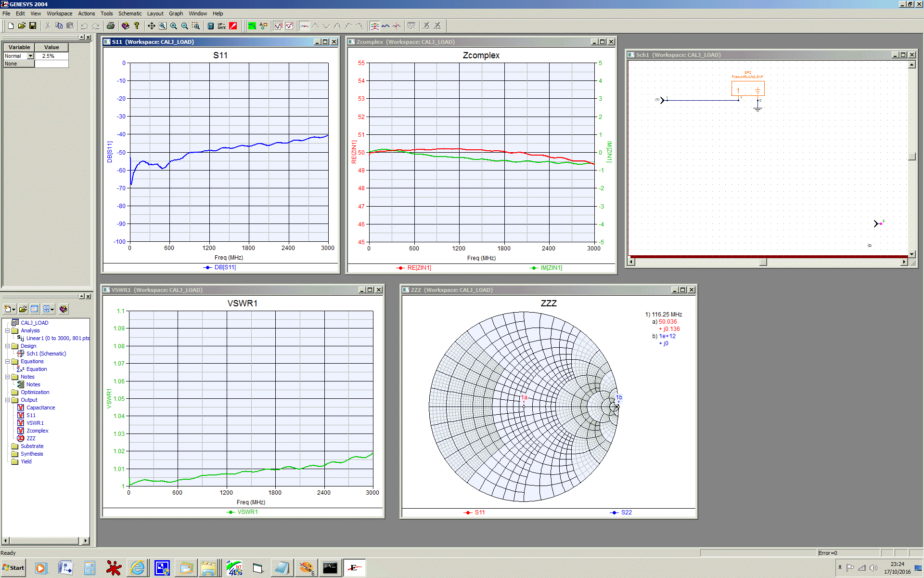Collapse the Analysis folder in tree
This screenshot has width=924, height=578.
7,331
